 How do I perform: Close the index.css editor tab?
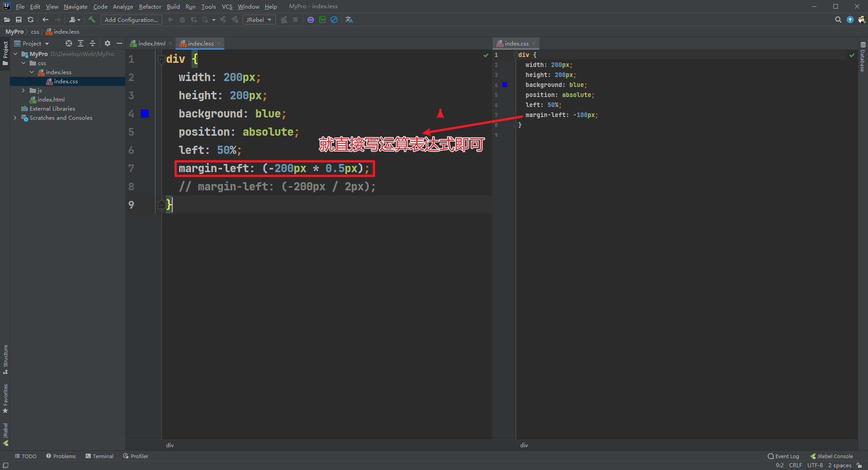534,43
